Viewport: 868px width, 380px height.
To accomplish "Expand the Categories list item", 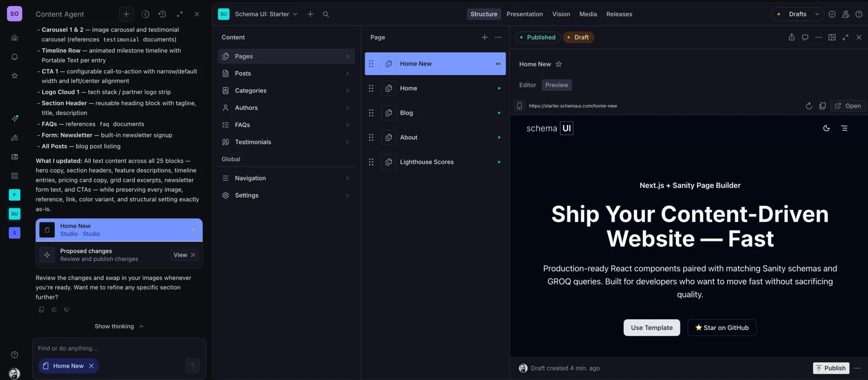I will tap(286, 90).
